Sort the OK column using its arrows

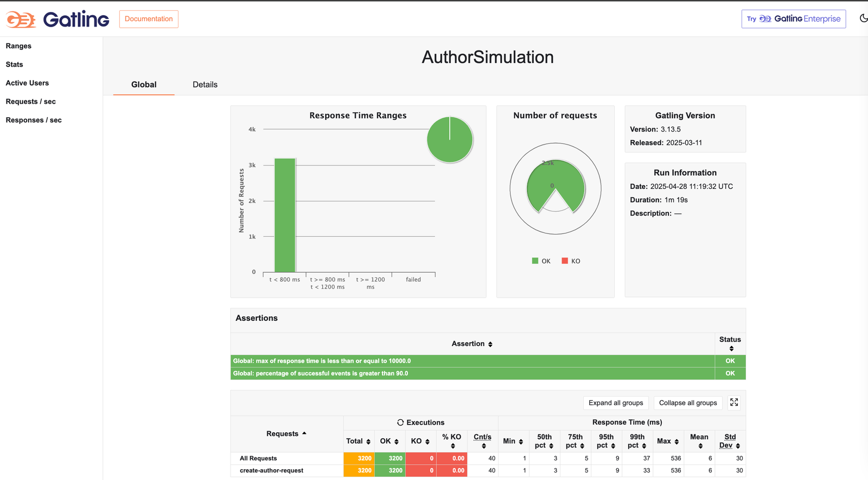pyautogui.click(x=397, y=441)
